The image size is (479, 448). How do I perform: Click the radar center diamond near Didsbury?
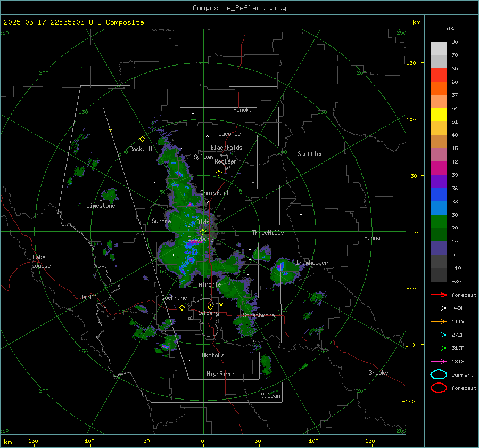coord(203,232)
